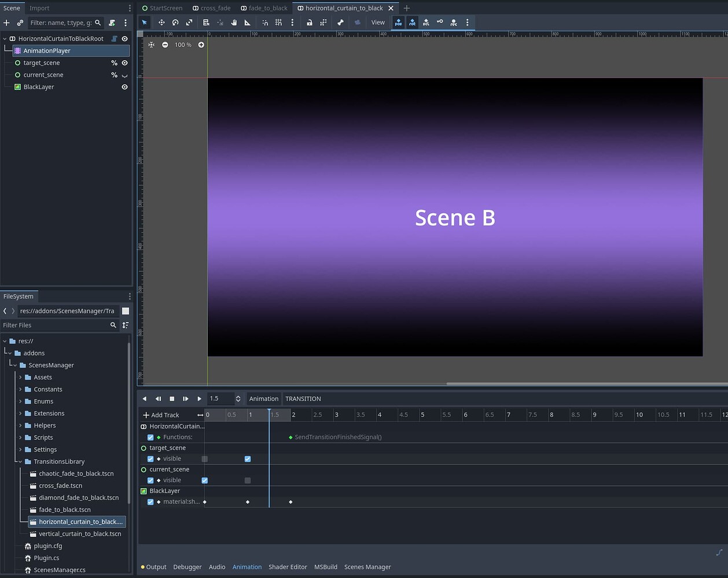The height and width of the screenshot is (578, 728).
Task: Open the View menu
Action: pyautogui.click(x=378, y=22)
